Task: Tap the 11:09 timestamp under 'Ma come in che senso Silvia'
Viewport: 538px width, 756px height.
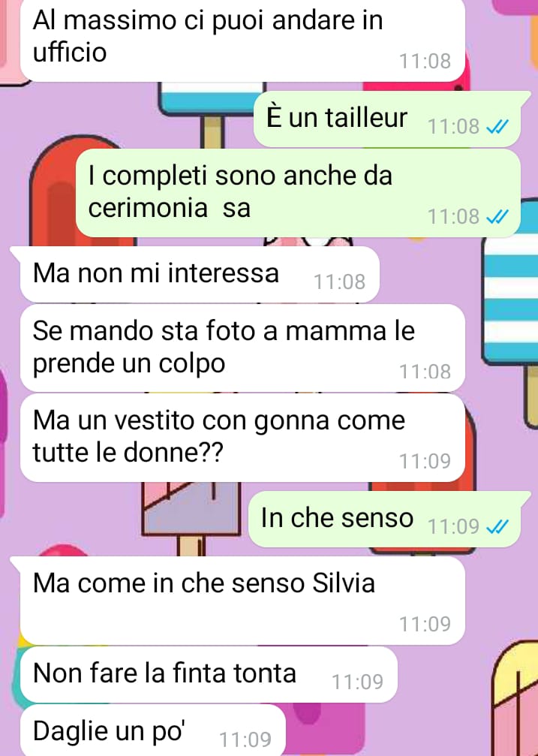Action: click(x=425, y=625)
